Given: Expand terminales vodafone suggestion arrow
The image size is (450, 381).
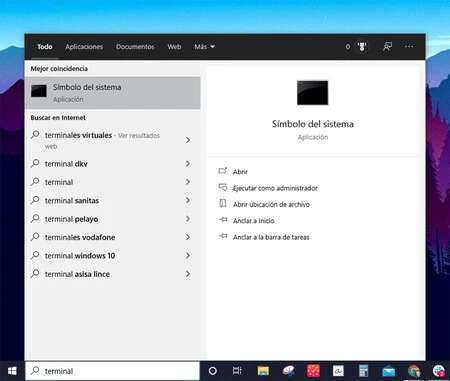Looking at the screenshot, I should (x=188, y=237).
